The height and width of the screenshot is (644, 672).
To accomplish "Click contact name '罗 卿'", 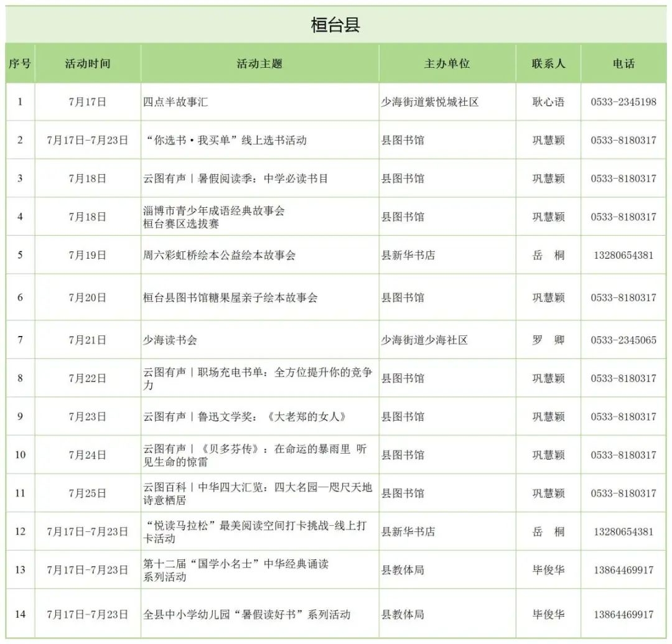I will [548, 340].
